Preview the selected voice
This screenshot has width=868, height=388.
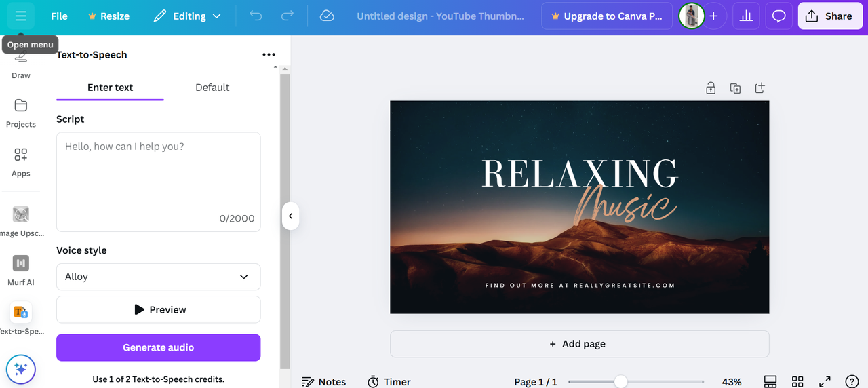pyautogui.click(x=159, y=309)
